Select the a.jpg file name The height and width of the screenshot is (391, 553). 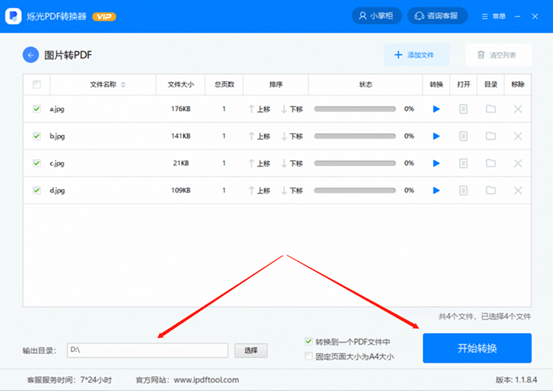tap(57, 109)
